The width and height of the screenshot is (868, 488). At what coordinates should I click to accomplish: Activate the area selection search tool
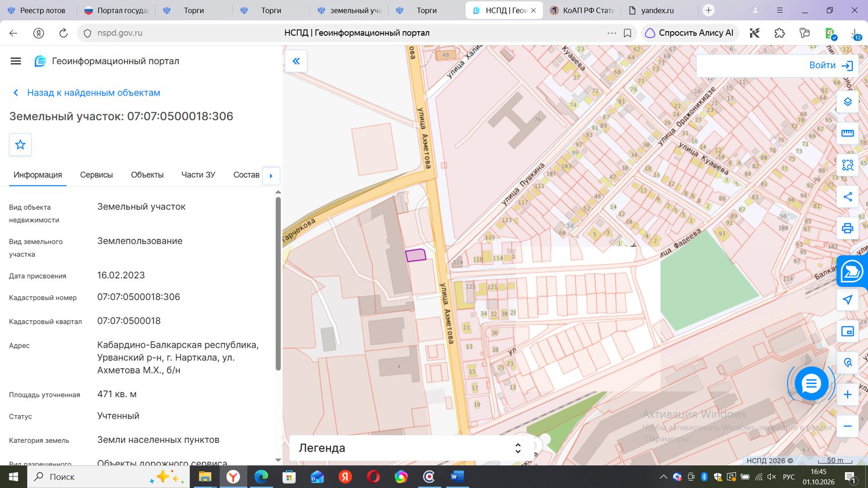(848, 165)
